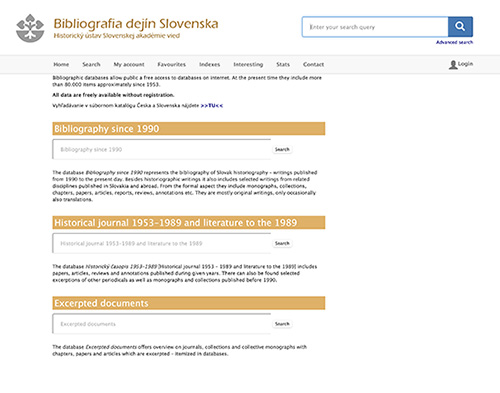Click the Historický ústav Slovenskej akadémie vied subtitle
Image resolution: width=500 pixels, height=393 pixels.
click(117, 36)
